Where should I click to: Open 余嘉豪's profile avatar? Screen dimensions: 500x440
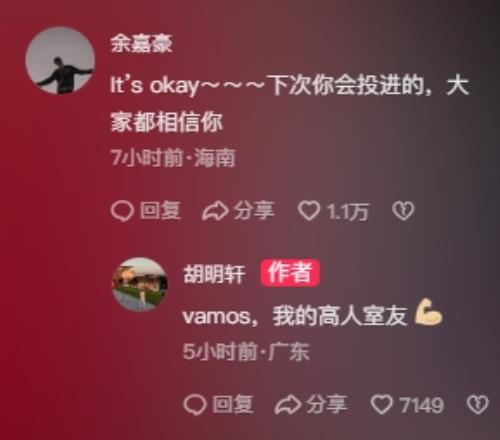pyautogui.click(x=60, y=61)
